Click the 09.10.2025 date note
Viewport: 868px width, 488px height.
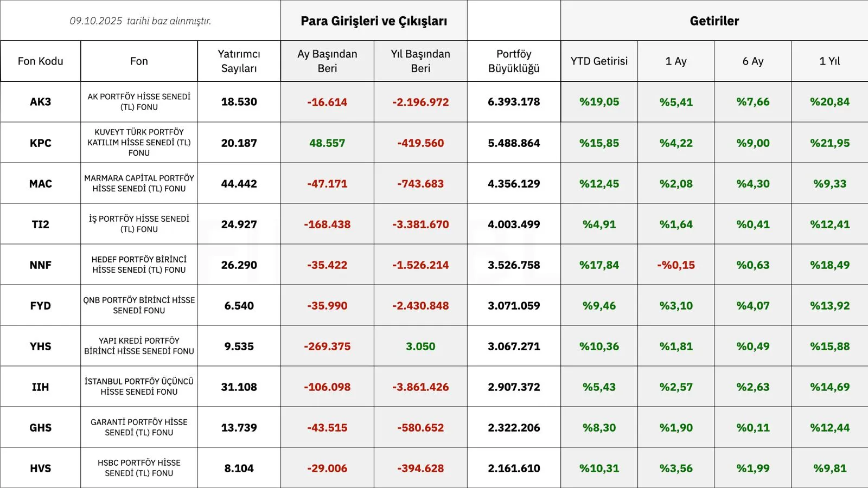coord(140,21)
